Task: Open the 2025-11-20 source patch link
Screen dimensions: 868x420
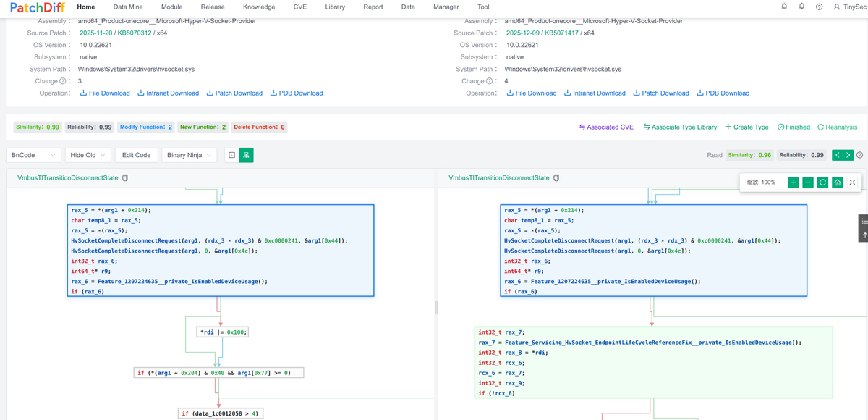Action: coord(95,33)
